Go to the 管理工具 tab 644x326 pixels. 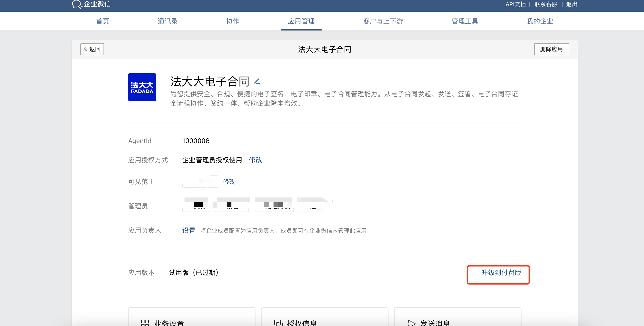[465, 21]
